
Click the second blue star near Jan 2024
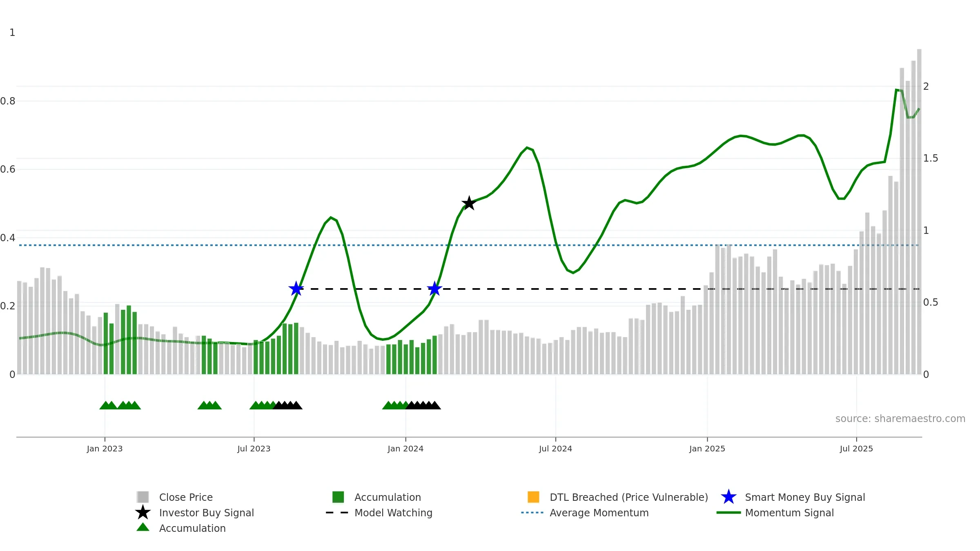click(x=434, y=289)
